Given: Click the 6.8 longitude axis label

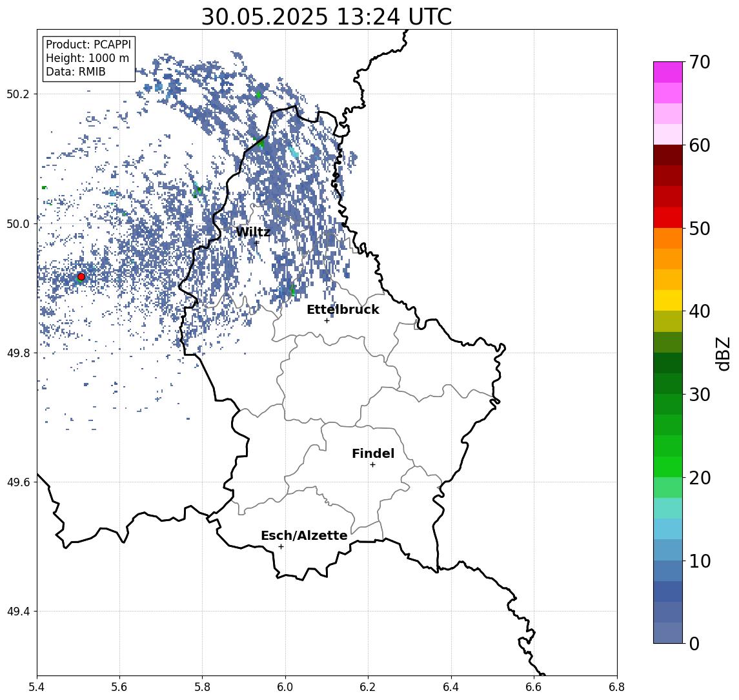Looking at the screenshot, I should (x=617, y=687).
